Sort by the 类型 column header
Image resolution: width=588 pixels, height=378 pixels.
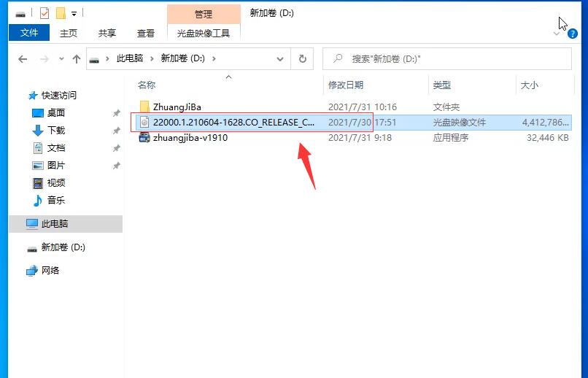[x=442, y=85]
